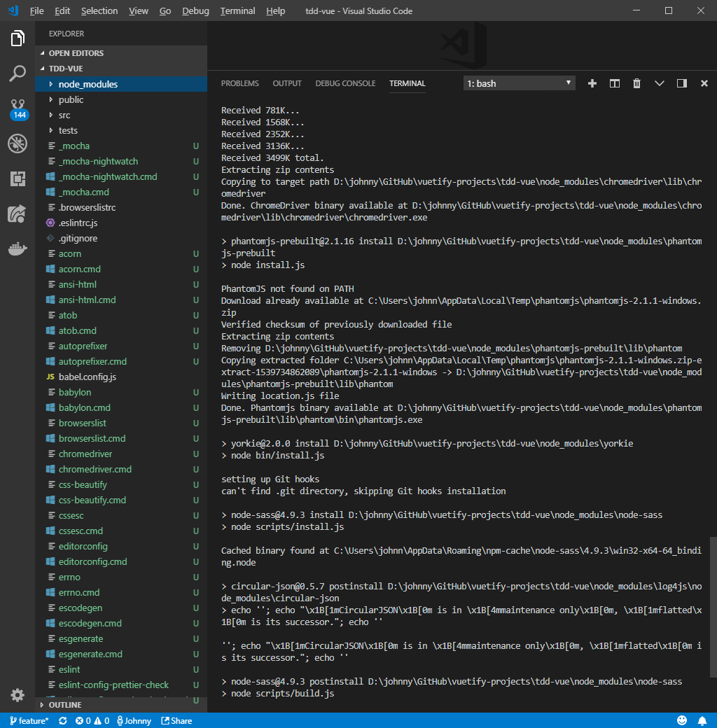Expand the src folder
Image resolution: width=717 pixels, height=728 pixels.
click(x=121, y=115)
